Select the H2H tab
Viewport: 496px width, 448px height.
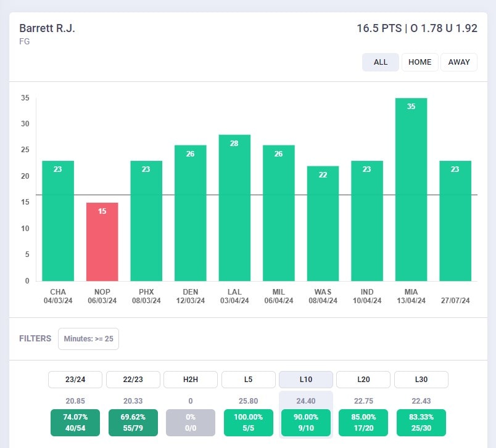[191, 380]
